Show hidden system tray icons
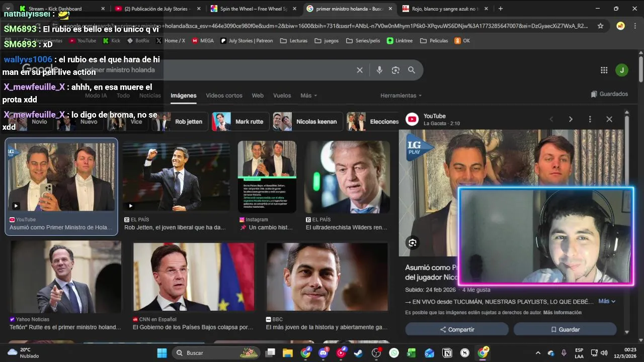This screenshot has width=644, height=362. click(x=538, y=353)
